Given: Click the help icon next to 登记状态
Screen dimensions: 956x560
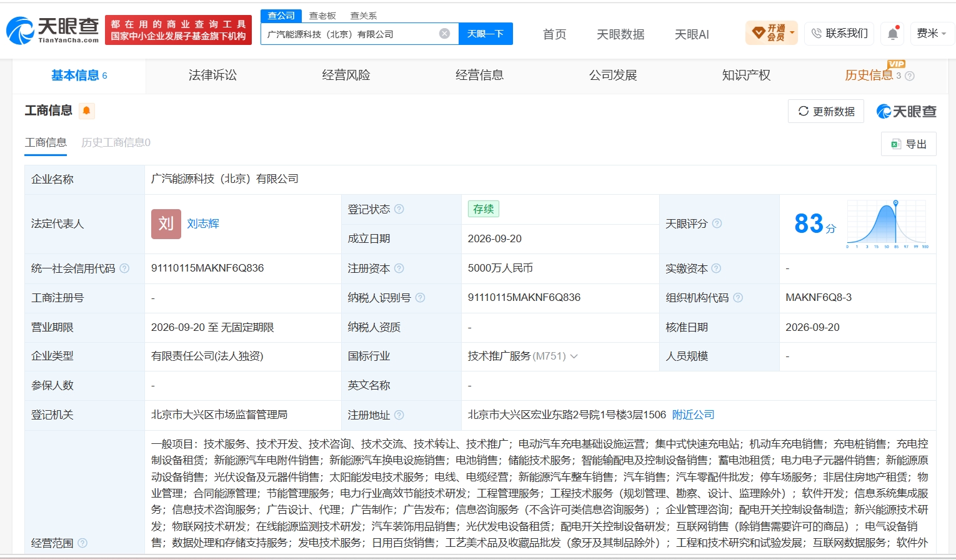Looking at the screenshot, I should (x=399, y=209).
